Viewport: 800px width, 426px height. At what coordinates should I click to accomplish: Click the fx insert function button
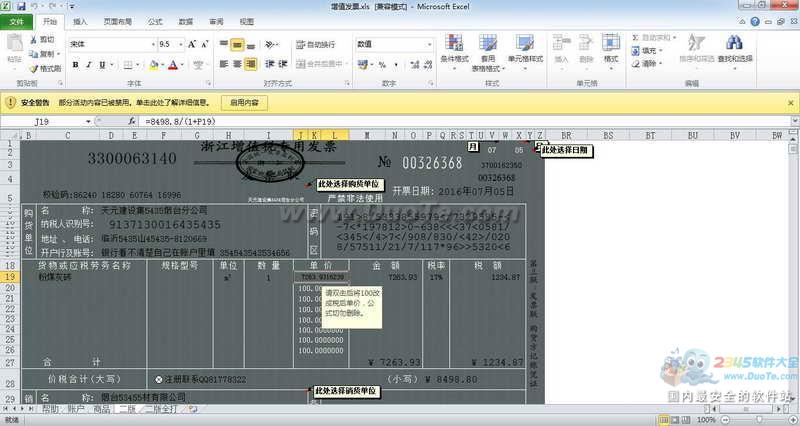click(x=132, y=121)
